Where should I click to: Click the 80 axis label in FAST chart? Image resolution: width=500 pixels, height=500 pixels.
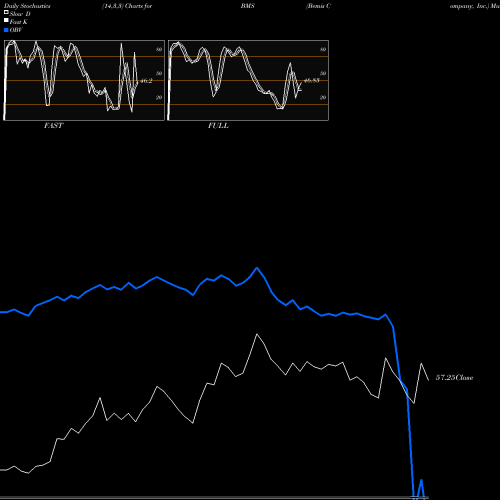[x=159, y=49]
